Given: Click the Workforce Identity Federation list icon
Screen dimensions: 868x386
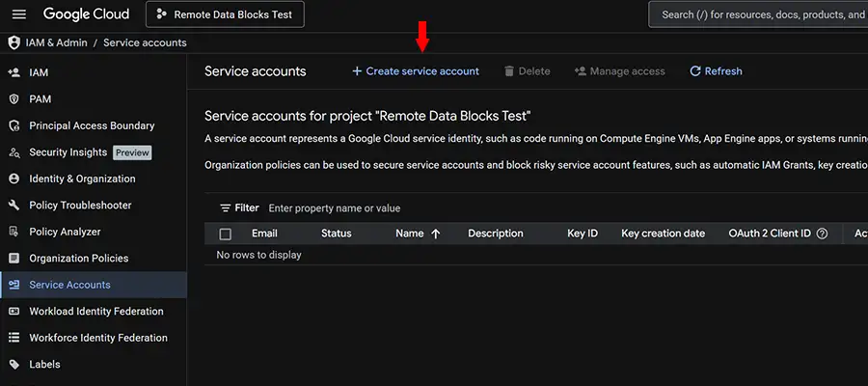Looking at the screenshot, I should pyautogui.click(x=14, y=338).
